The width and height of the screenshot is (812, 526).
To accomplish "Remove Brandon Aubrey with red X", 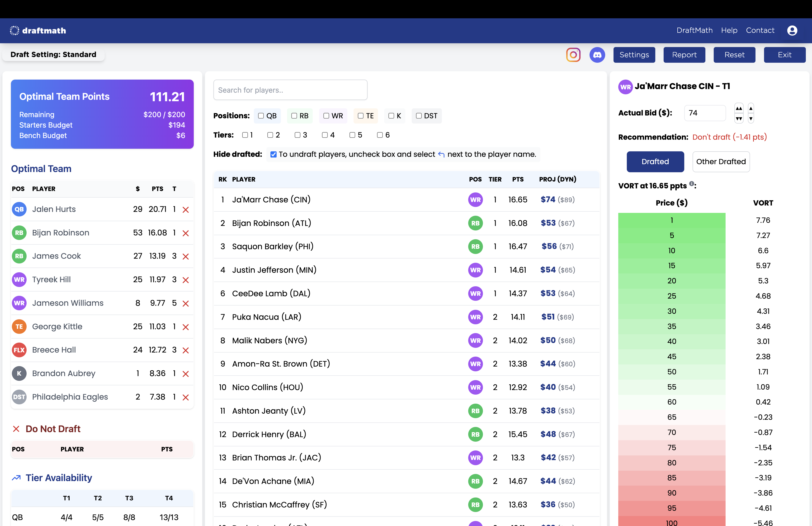I will tap(186, 374).
